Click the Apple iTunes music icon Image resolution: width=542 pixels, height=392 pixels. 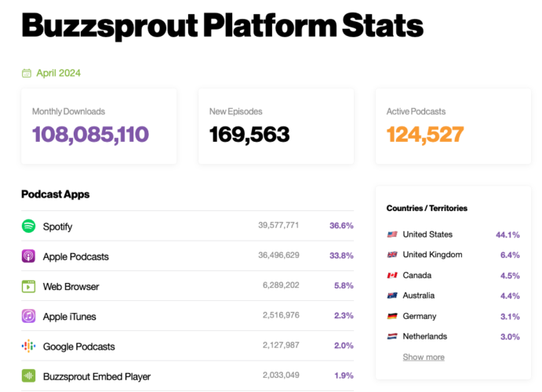pyautogui.click(x=29, y=316)
